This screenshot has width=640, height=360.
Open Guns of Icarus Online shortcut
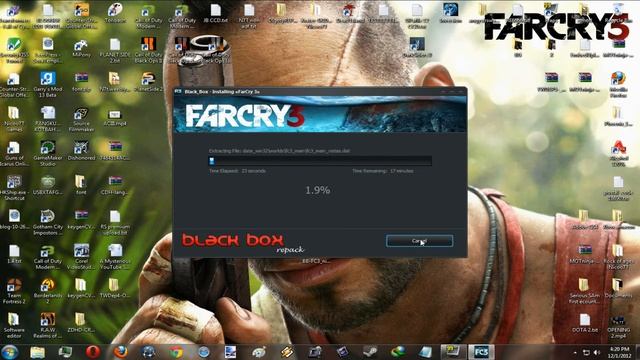(14, 153)
